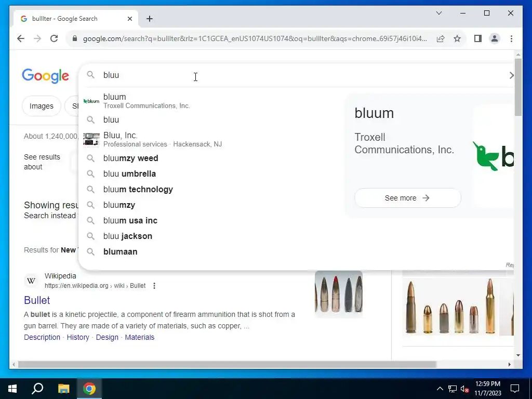The image size is (532, 399).
Task: Show hidden system tray icons
Action: tap(440, 389)
